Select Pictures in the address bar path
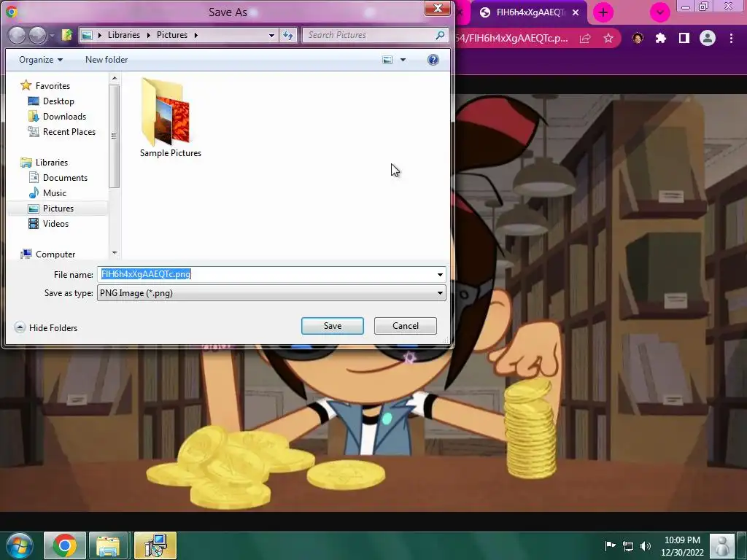The image size is (747, 560). point(172,35)
